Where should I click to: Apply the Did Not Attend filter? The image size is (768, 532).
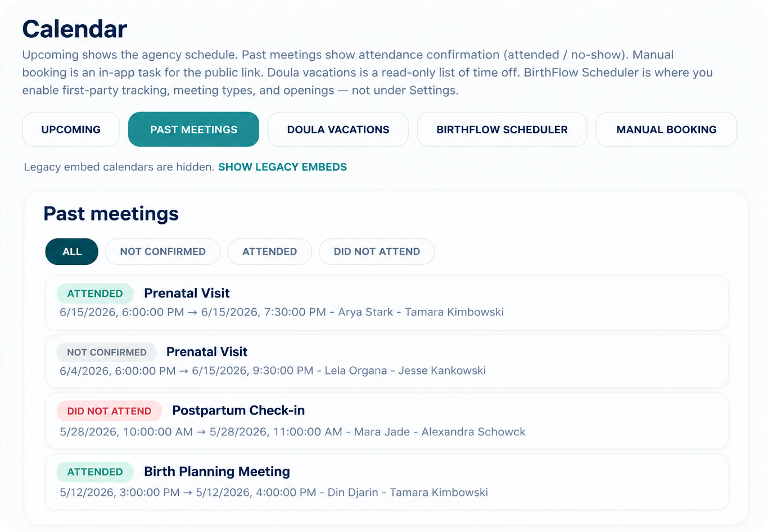click(377, 251)
